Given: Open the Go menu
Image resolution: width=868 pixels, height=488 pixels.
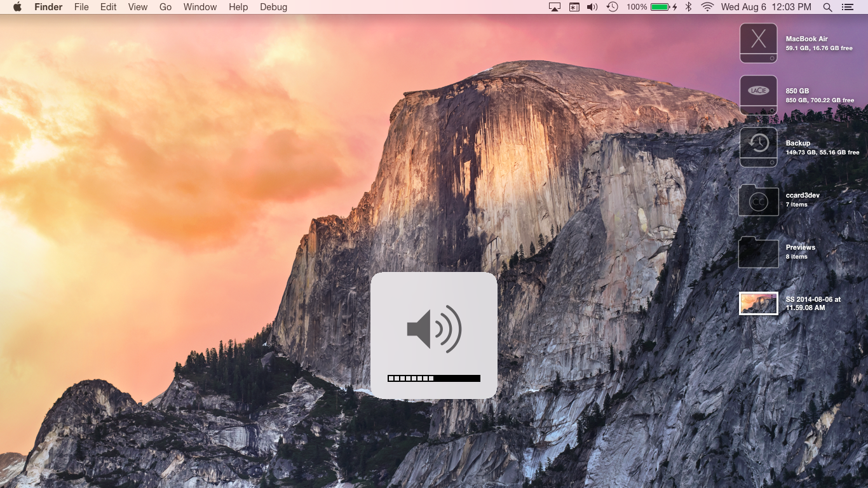Looking at the screenshot, I should (166, 7).
